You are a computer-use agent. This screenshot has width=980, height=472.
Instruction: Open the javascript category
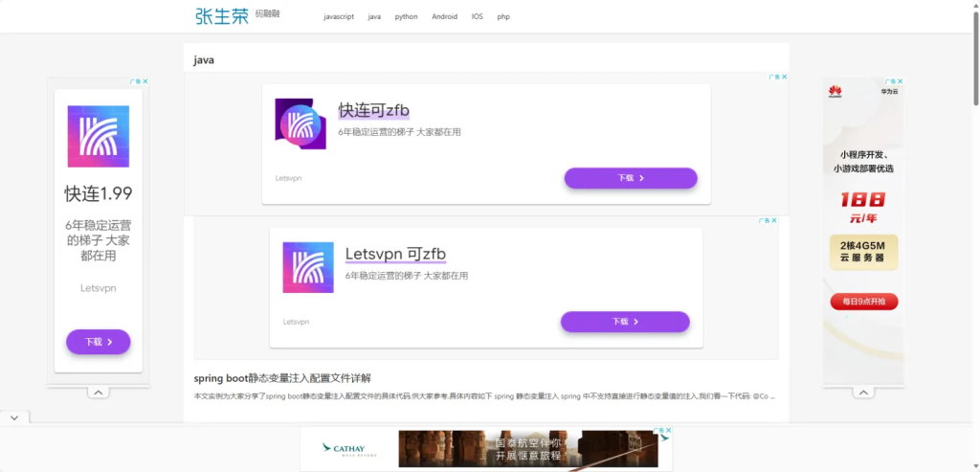tap(339, 17)
